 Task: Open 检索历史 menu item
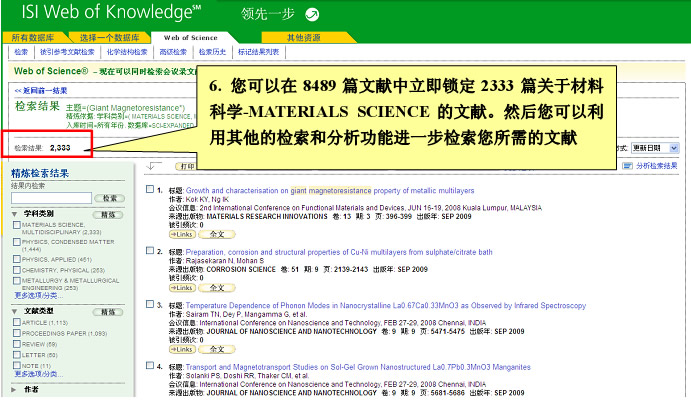pos(212,52)
